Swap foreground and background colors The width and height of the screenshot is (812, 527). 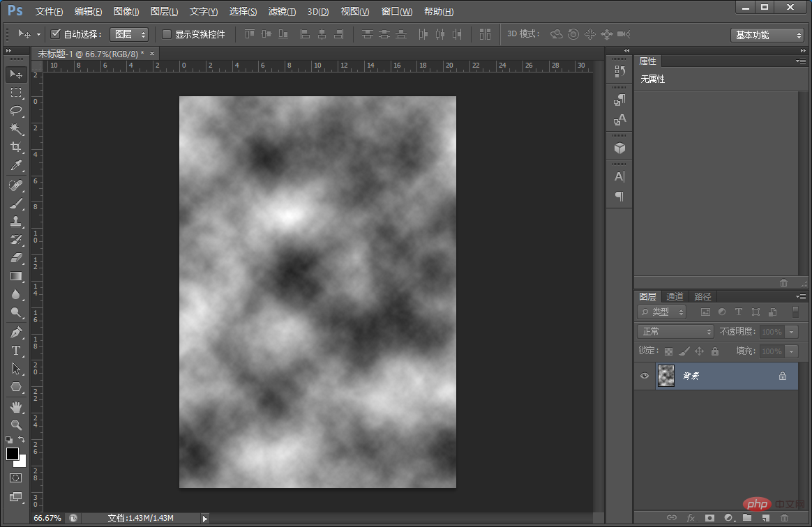[22, 439]
